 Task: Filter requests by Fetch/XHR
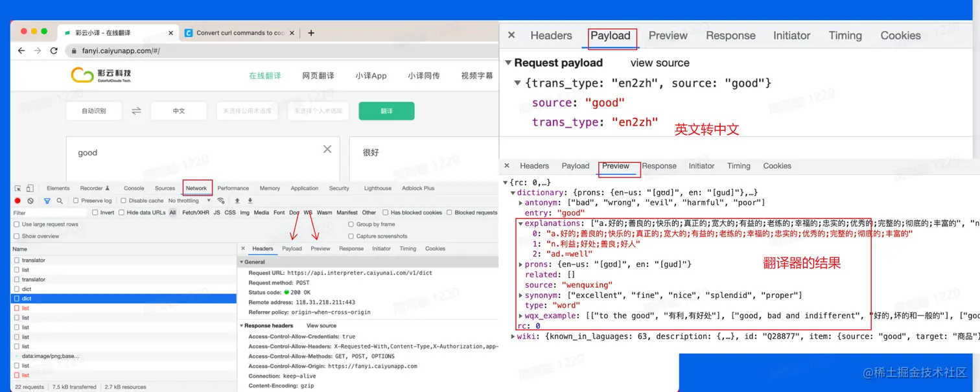196,213
